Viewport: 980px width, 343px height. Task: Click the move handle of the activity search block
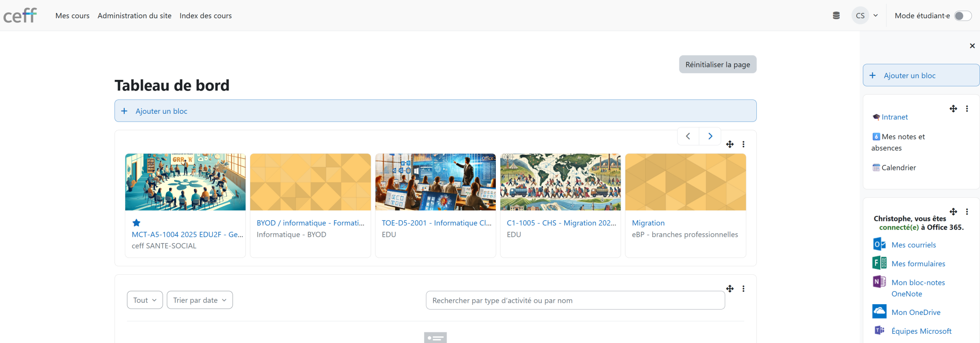[x=730, y=289]
